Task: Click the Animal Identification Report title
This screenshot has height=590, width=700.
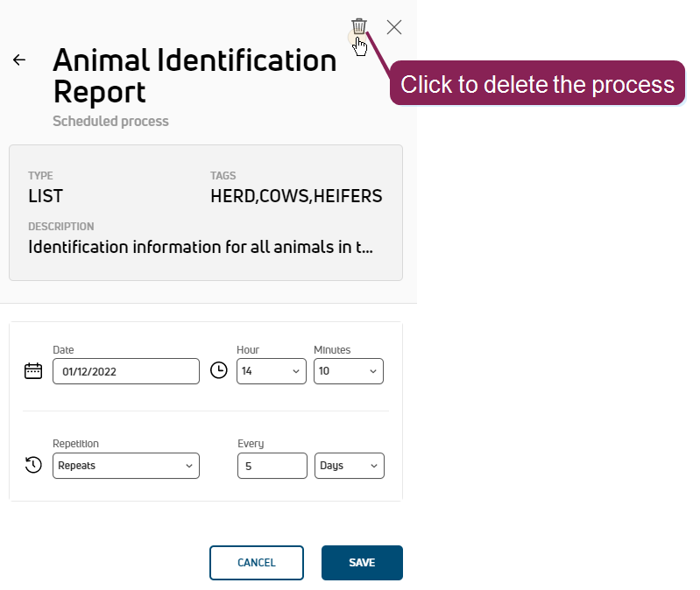Action: point(194,75)
